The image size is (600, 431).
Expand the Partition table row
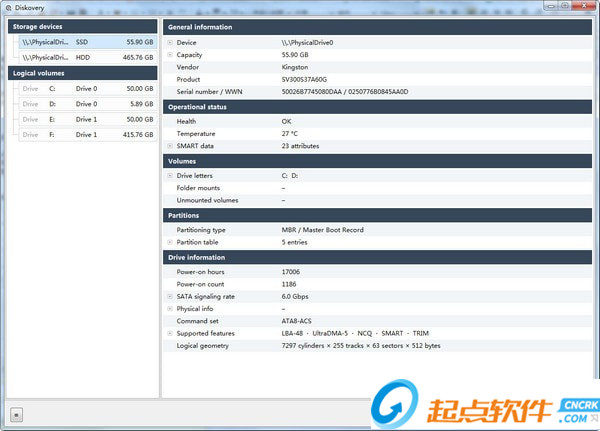coord(170,242)
